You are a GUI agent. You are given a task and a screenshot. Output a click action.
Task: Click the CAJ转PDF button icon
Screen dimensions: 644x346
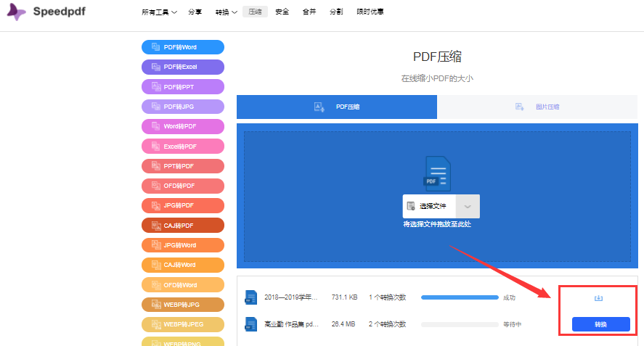[155, 226]
